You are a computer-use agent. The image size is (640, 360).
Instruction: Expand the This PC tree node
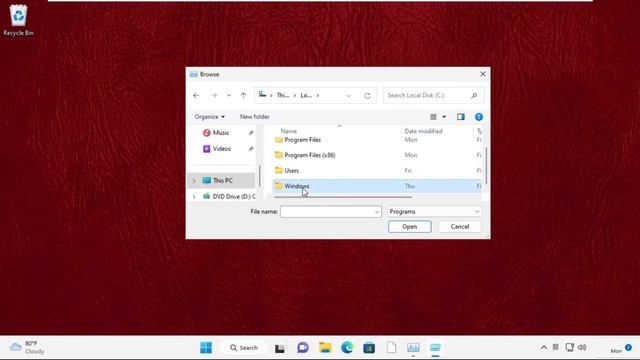pos(194,180)
